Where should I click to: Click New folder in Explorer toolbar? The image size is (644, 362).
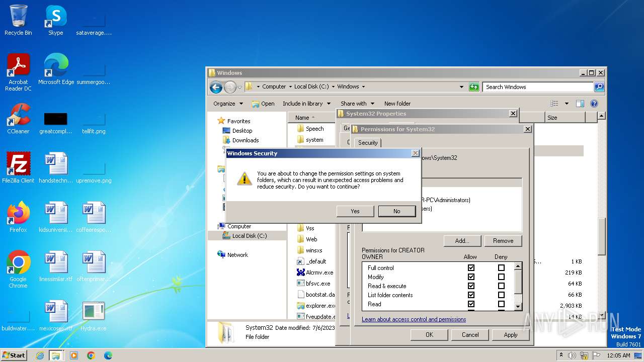(397, 104)
